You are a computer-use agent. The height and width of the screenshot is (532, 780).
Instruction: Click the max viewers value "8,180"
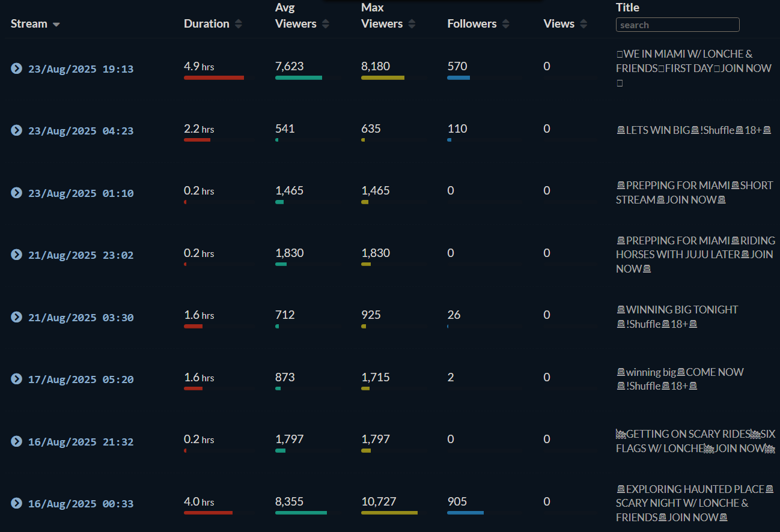(x=376, y=66)
